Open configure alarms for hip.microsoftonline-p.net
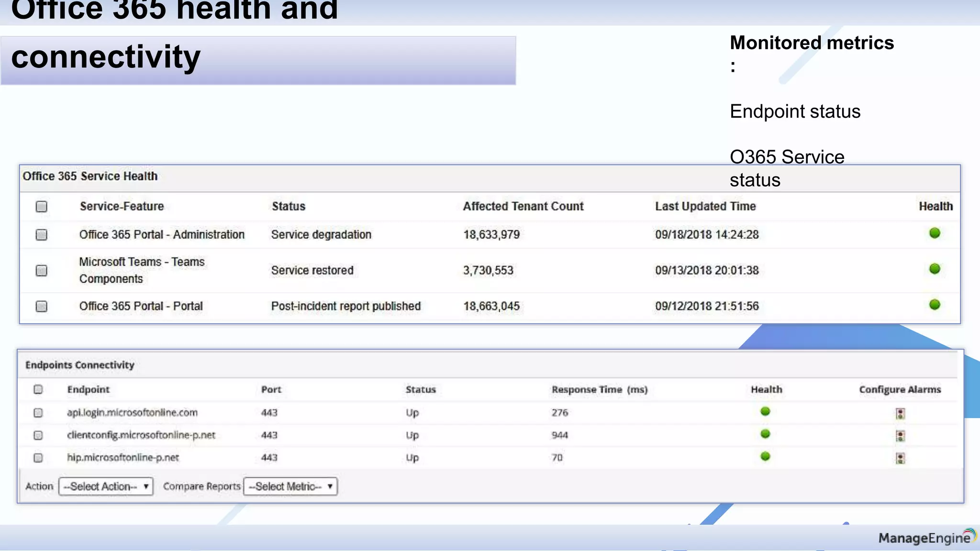980x551 pixels. pyautogui.click(x=900, y=459)
